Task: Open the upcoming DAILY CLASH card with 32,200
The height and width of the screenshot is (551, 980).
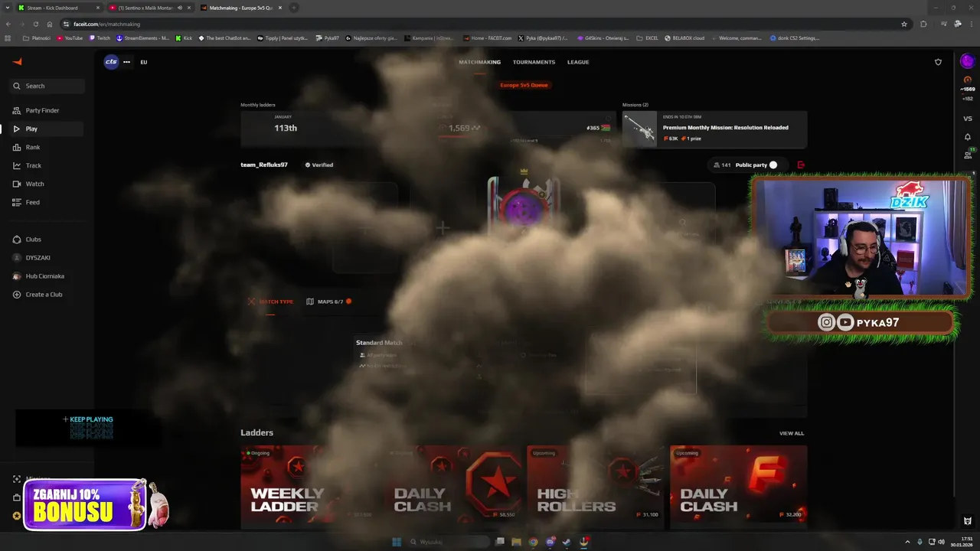Action: 738,487
